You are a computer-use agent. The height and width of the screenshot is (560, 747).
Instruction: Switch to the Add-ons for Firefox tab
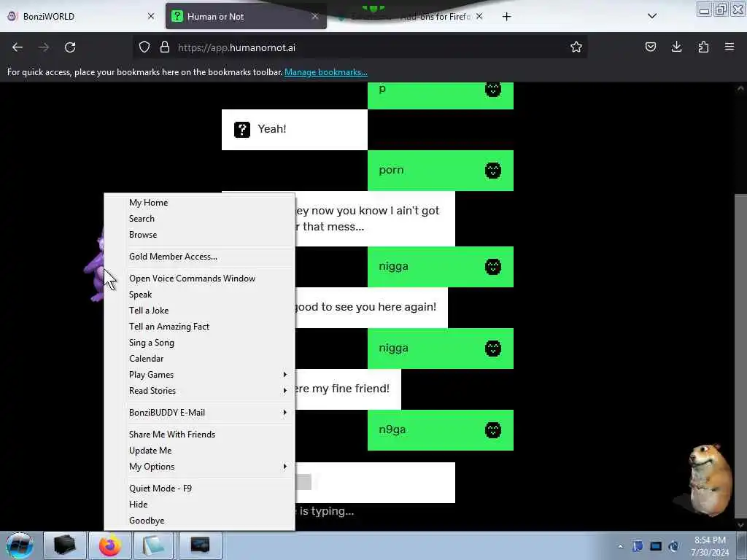point(410,16)
